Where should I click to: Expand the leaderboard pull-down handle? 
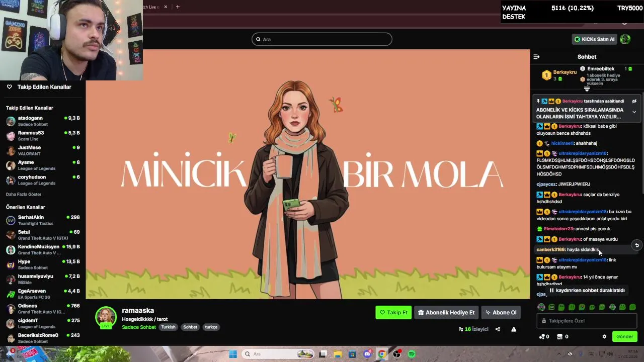click(x=587, y=89)
